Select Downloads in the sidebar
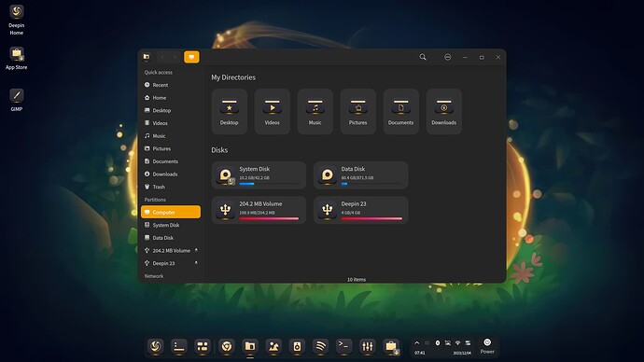The image size is (644, 362). 171,174
